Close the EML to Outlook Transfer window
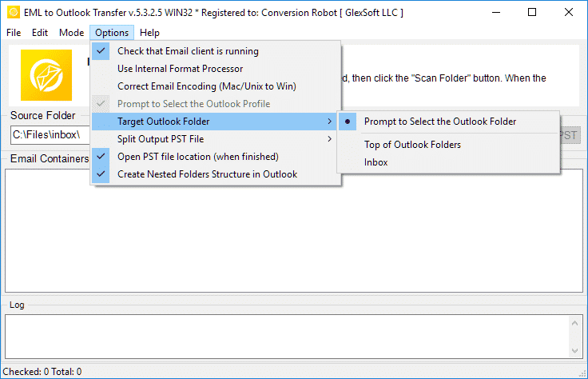This screenshot has width=588, height=379. [569, 12]
